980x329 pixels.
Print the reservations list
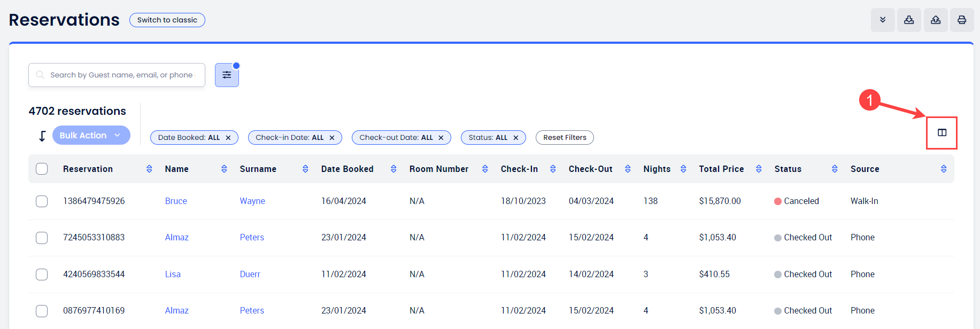[961, 20]
